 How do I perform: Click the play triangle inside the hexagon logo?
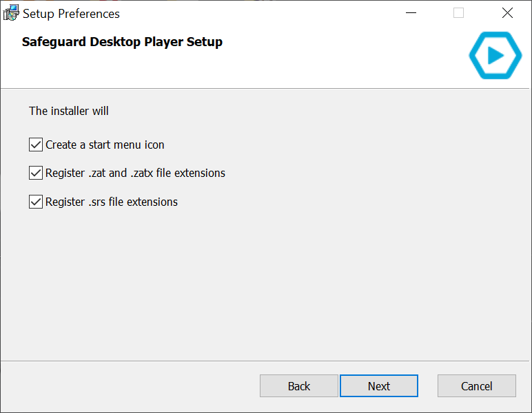pyautogui.click(x=495, y=55)
